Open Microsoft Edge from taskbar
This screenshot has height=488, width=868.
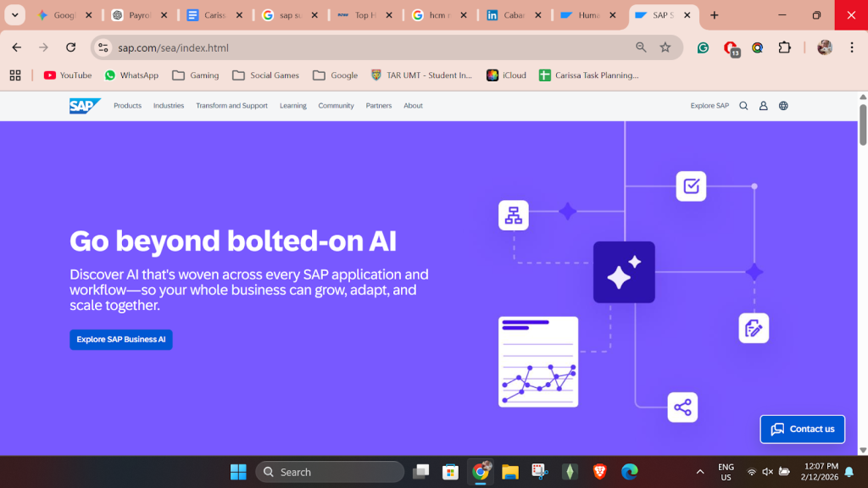(x=630, y=472)
